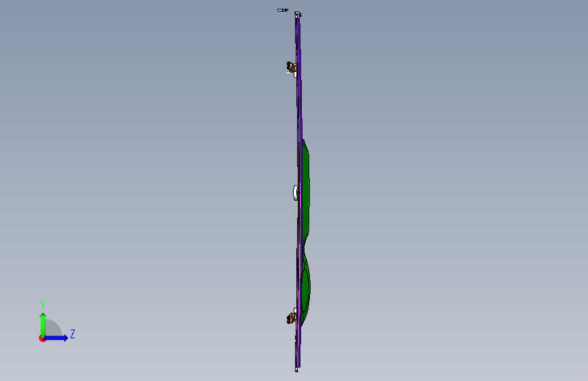Select the lower green rounded bulge of the model
The height and width of the screenshot is (381, 588).
(x=306, y=289)
